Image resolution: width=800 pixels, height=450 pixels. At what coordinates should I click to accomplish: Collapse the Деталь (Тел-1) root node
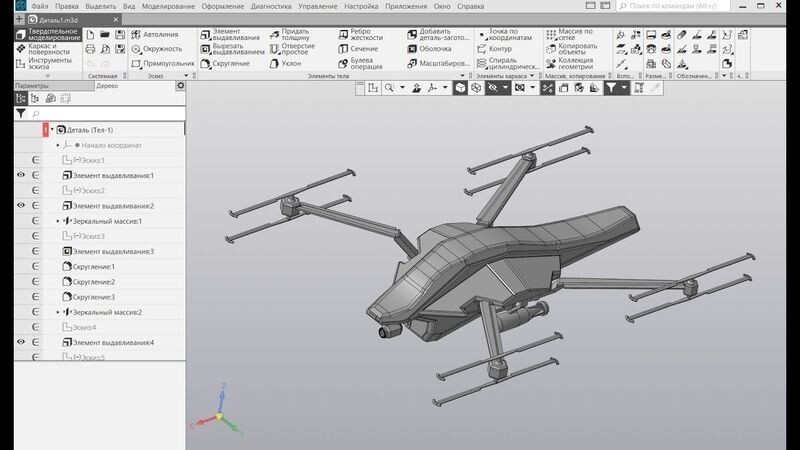(52, 130)
